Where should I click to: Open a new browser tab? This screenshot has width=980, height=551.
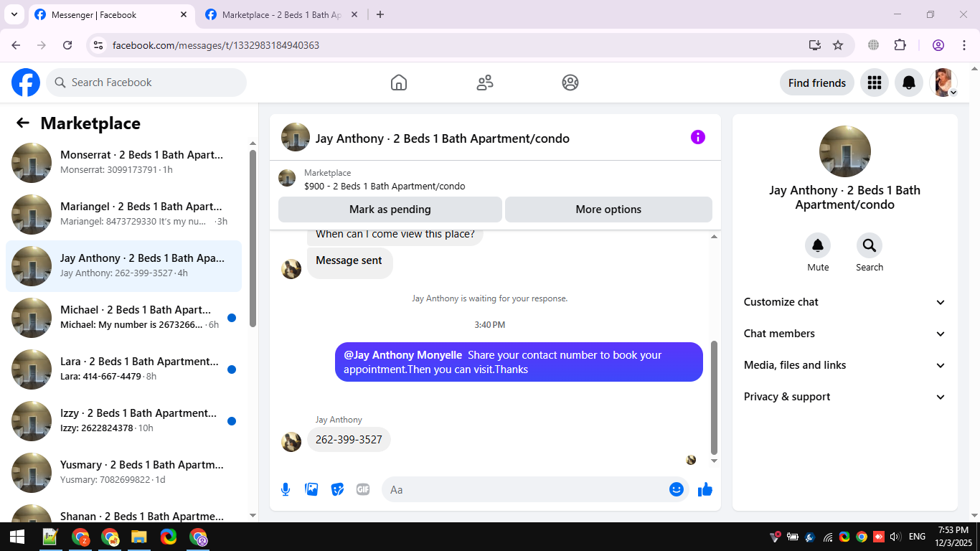pos(380,14)
